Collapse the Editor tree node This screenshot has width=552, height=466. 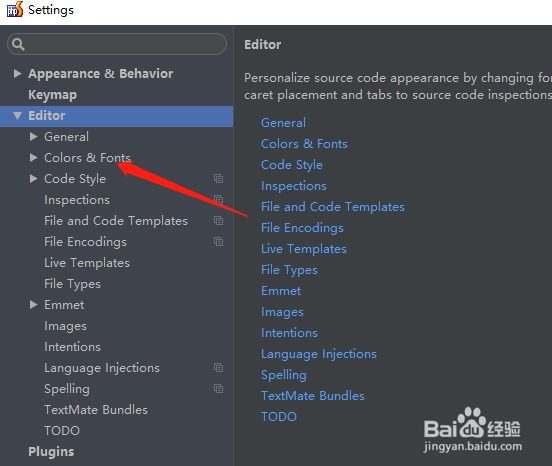[x=17, y=115]
